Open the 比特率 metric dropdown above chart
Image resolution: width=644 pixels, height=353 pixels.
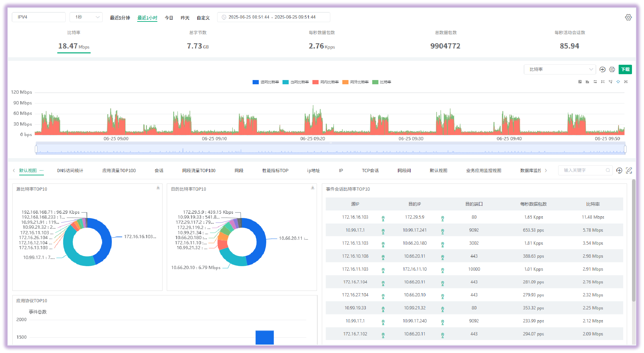coord(560,69)
